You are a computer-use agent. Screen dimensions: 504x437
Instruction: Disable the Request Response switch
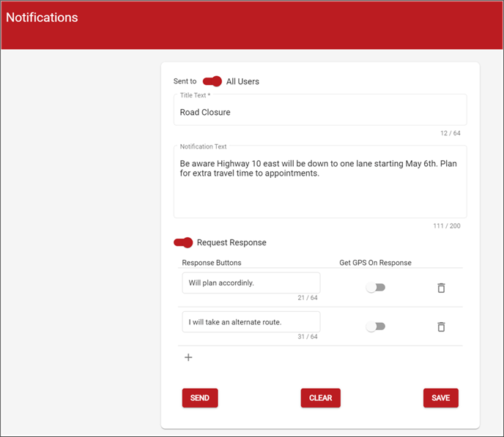(183, 242)
